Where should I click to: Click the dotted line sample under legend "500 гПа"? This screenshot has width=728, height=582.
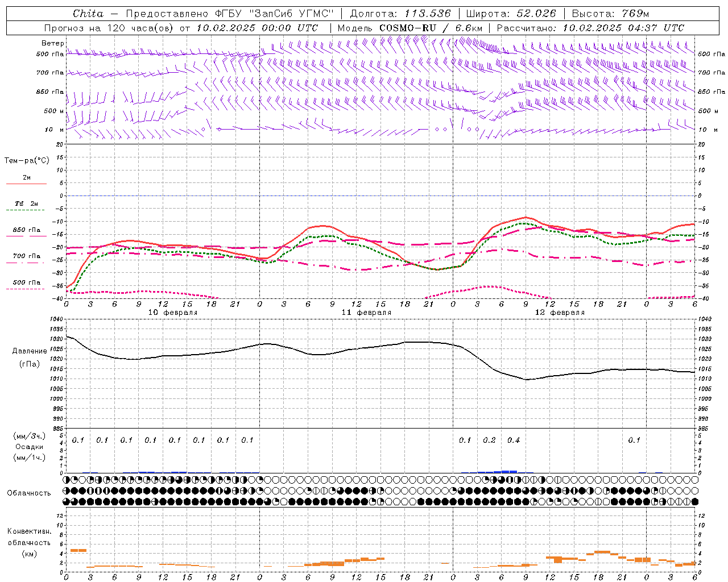(26, 289)
